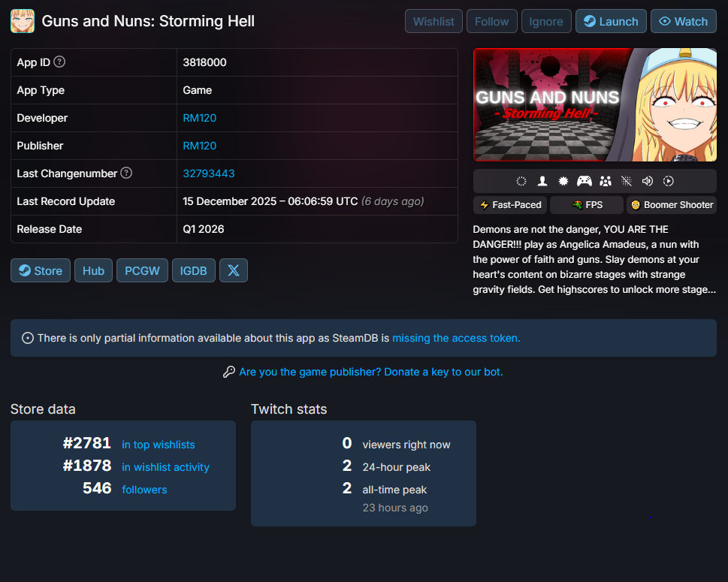Click the App ID value 3818000

pos(205,62)
